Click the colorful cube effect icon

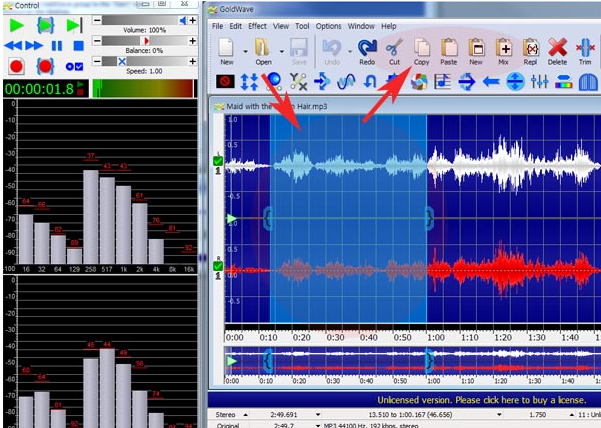pyautogui.click(x=419, y=82)
